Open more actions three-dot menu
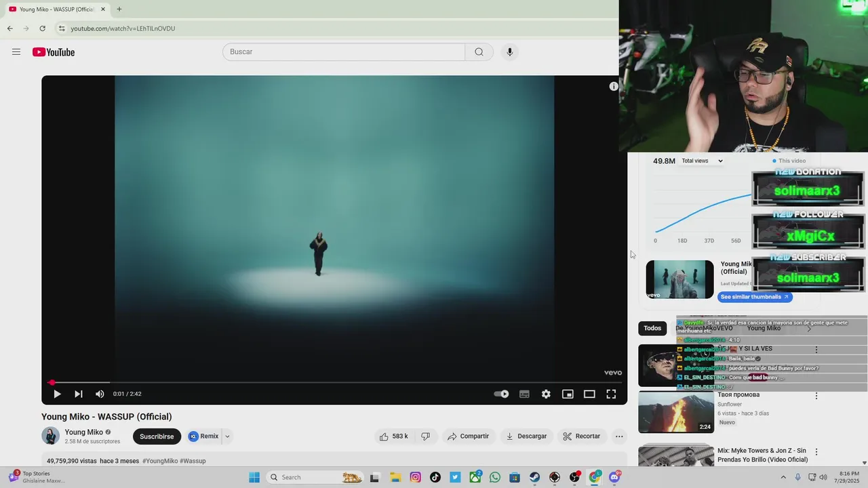The image size is (868, 488). click(x=619, y=436)
